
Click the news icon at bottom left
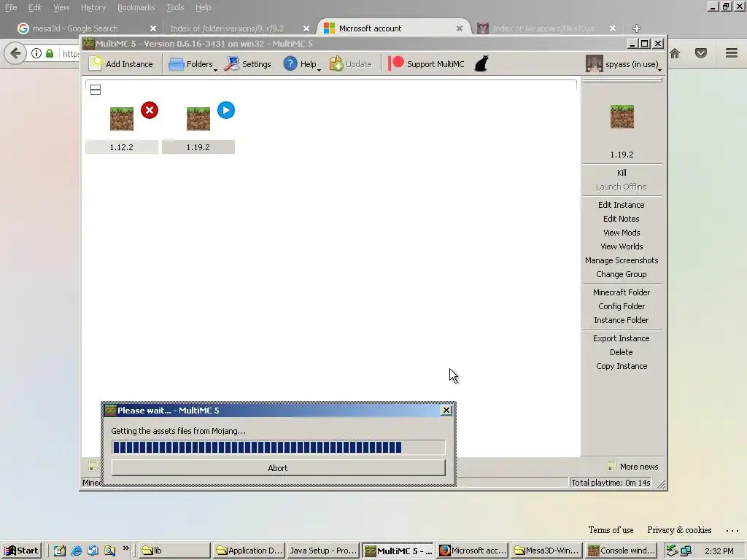pyautogui.click(x=93, y=466)
